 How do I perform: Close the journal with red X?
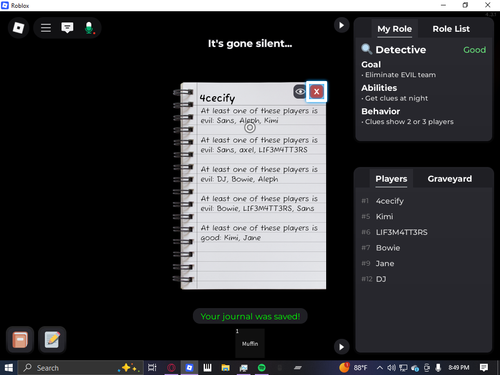tap(317, 92)
